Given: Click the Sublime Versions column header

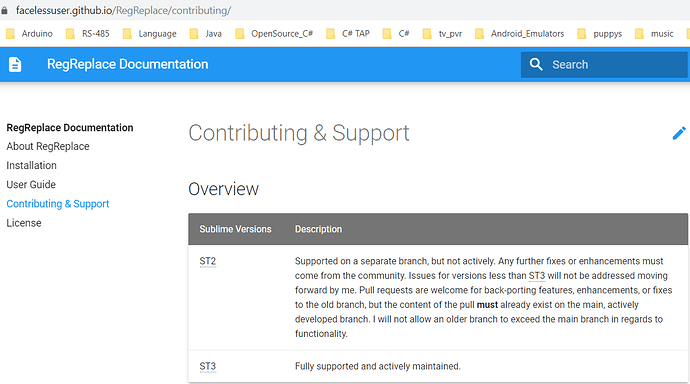Looking at the screenshot, I should pos(235,229).
